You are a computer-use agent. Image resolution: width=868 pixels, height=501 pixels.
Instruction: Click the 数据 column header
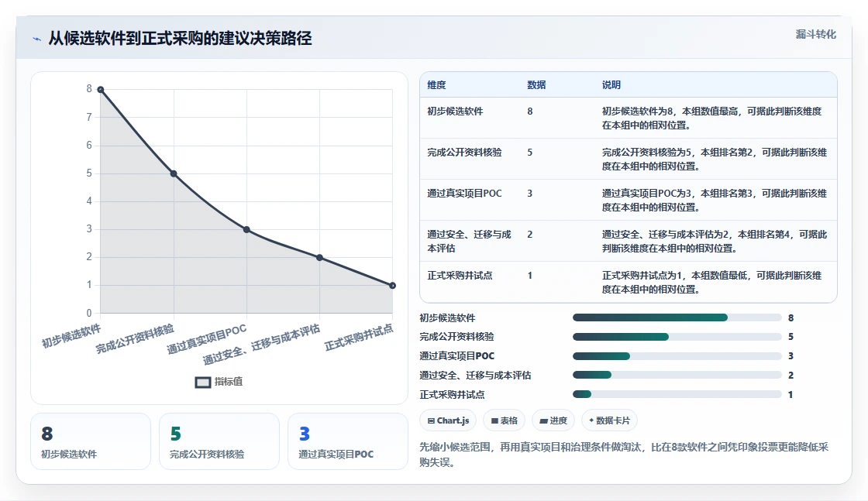pos(536,85)
